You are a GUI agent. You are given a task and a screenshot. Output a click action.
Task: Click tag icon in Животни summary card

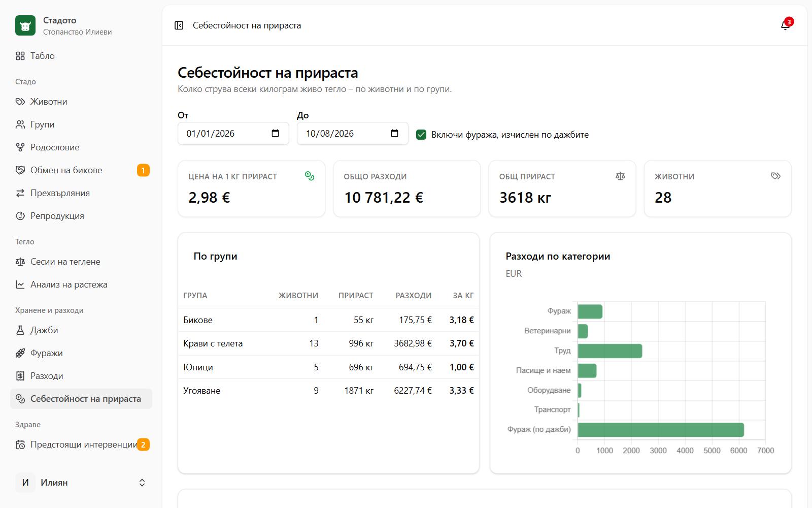click(x=775, y=176)
